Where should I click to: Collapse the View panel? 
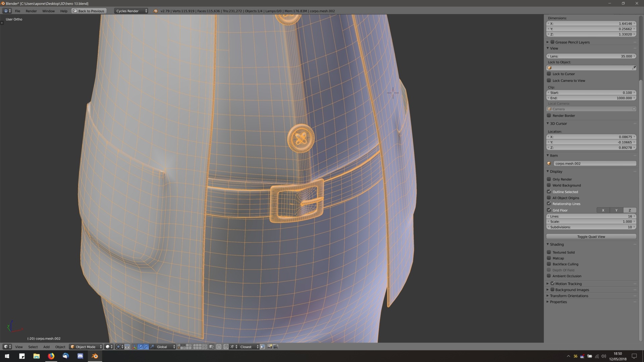(548, 48)
